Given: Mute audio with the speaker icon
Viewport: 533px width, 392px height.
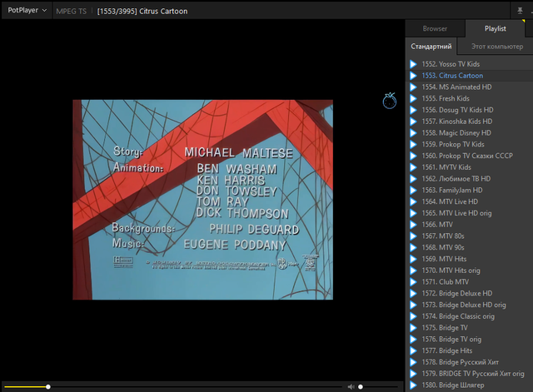Looking at the screenshot, I should pyautogui.click(x=351, y=386).
